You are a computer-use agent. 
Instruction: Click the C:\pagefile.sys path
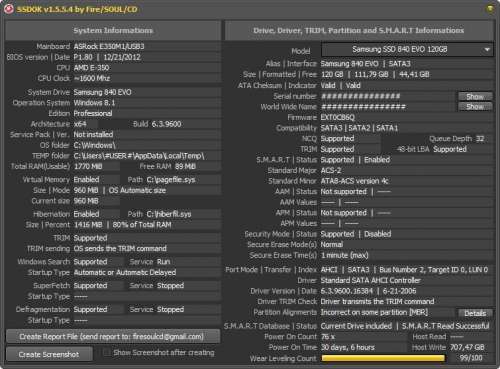tap(171, 180)
